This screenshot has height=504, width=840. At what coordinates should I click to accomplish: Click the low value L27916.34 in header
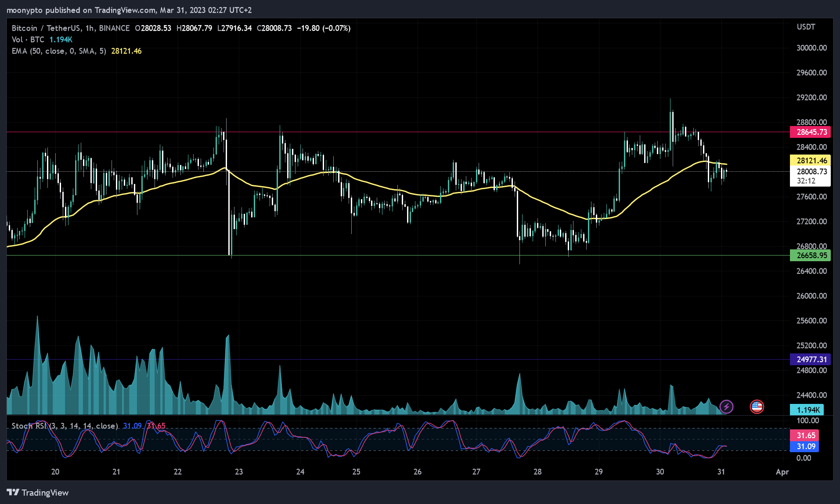(234, 28)
